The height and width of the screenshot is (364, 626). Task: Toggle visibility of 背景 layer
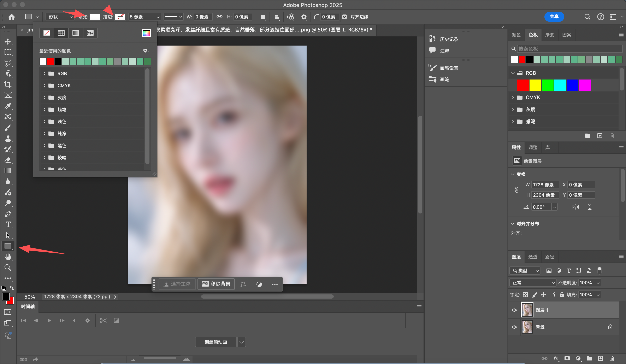pyautogui.click(x=514, y=327)
